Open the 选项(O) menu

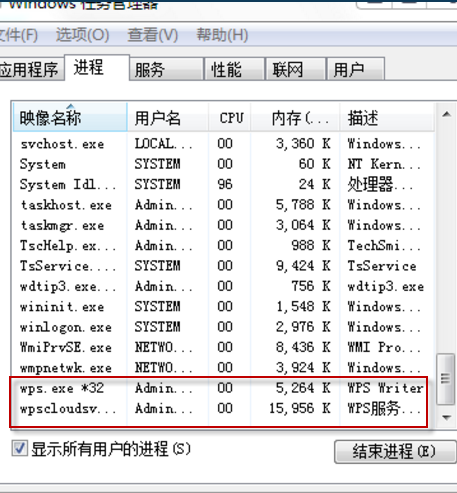[x=82, y=34]
